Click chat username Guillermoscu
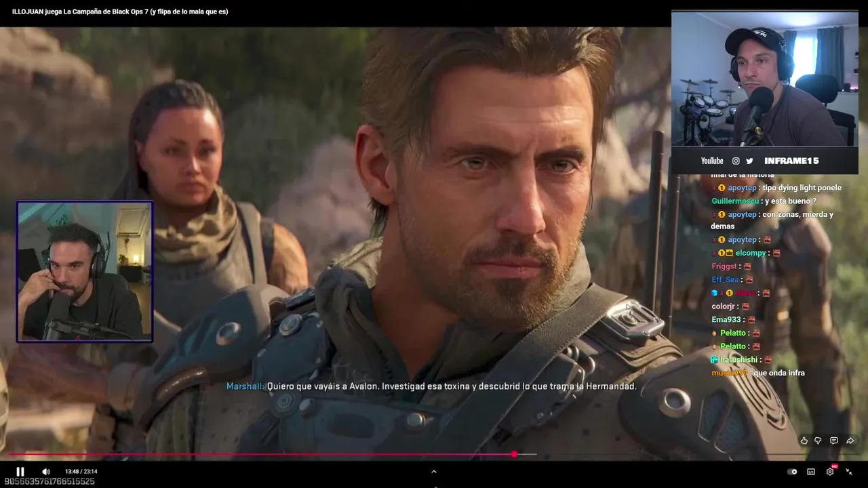Screen dimensions: 868x488 tap(735, 201)
